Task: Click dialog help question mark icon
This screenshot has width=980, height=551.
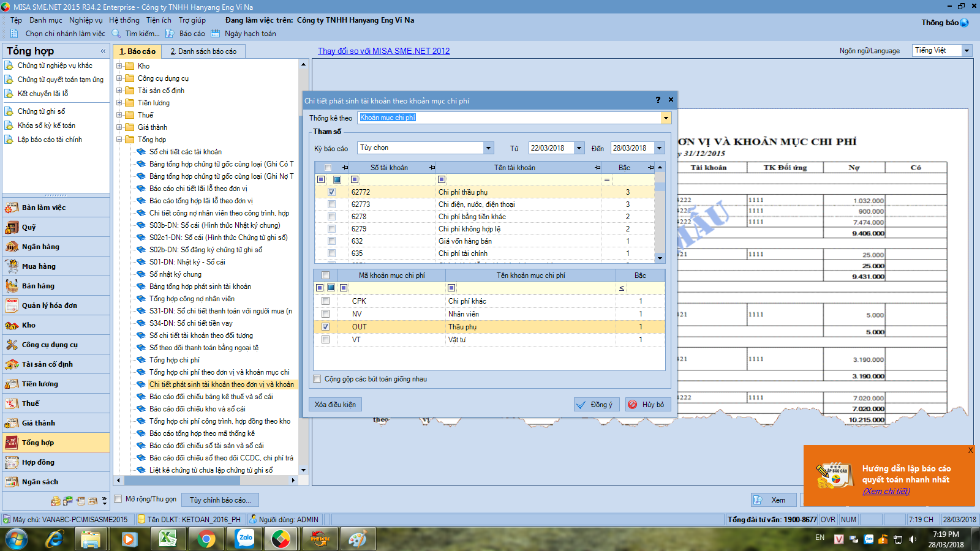Action: coord(658,100)
